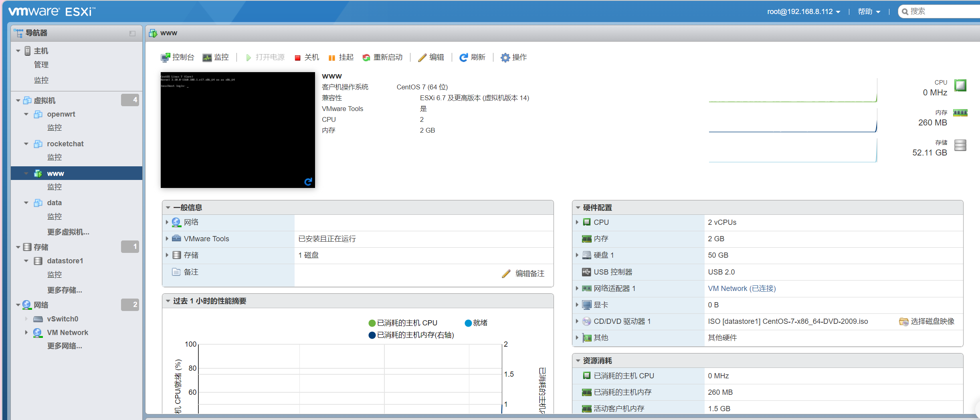Image resolution: width=980 pixels, height=420 pixels.
Task: Select the rocketchat virtual machine
Action: coord(65,144)
